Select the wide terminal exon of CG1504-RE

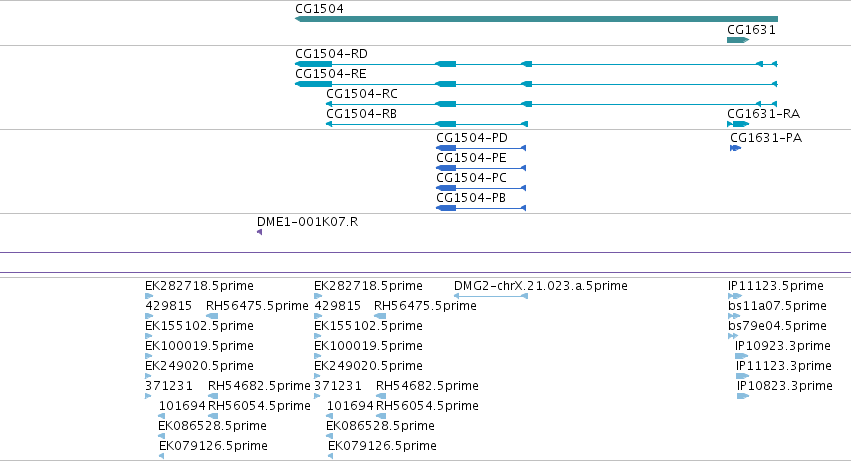coord(314,84)
